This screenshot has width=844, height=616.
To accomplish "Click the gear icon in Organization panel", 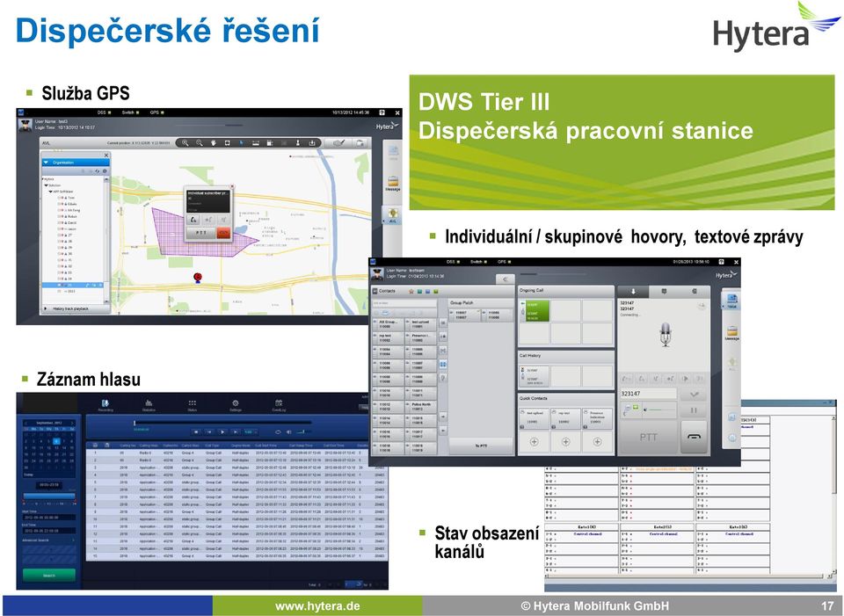I will 105,171.
